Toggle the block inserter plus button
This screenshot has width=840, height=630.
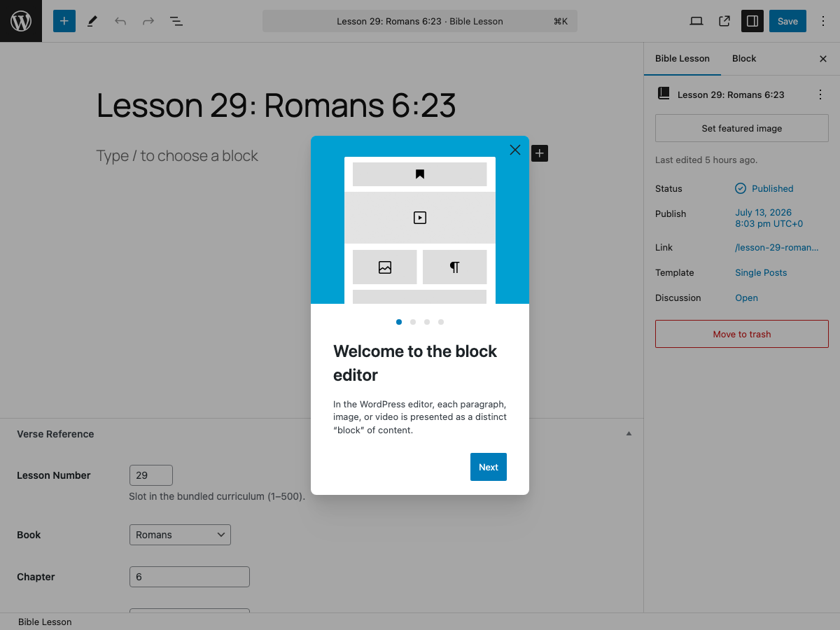(x=64, y=21)
